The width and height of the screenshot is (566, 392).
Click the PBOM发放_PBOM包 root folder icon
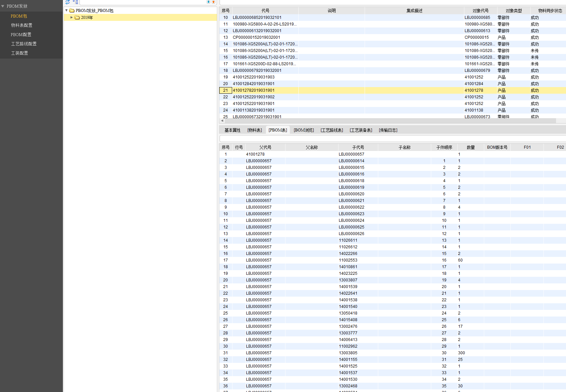pyautogui.click(x=72, y=11)
